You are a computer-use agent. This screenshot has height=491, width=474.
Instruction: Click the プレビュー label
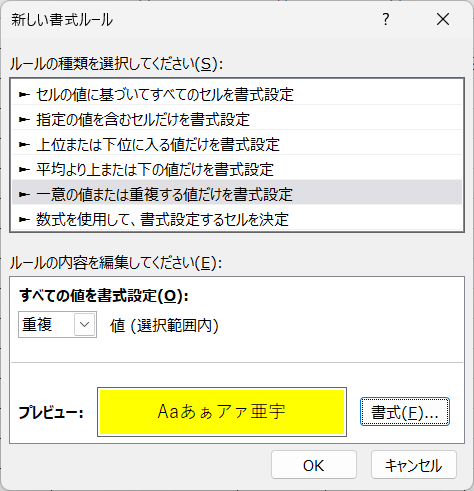pos(51,412)
